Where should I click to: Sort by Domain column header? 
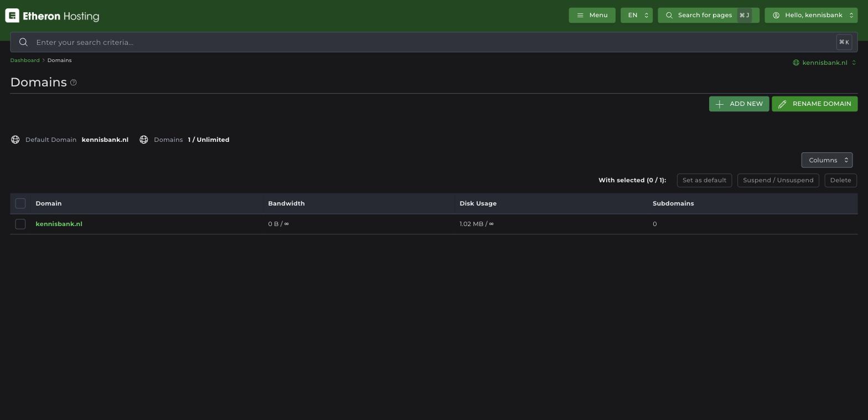point(49,203)
